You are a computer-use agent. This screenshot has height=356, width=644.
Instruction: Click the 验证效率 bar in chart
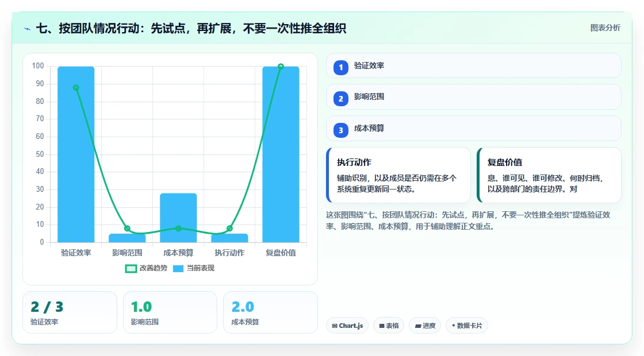coord(76,154)
